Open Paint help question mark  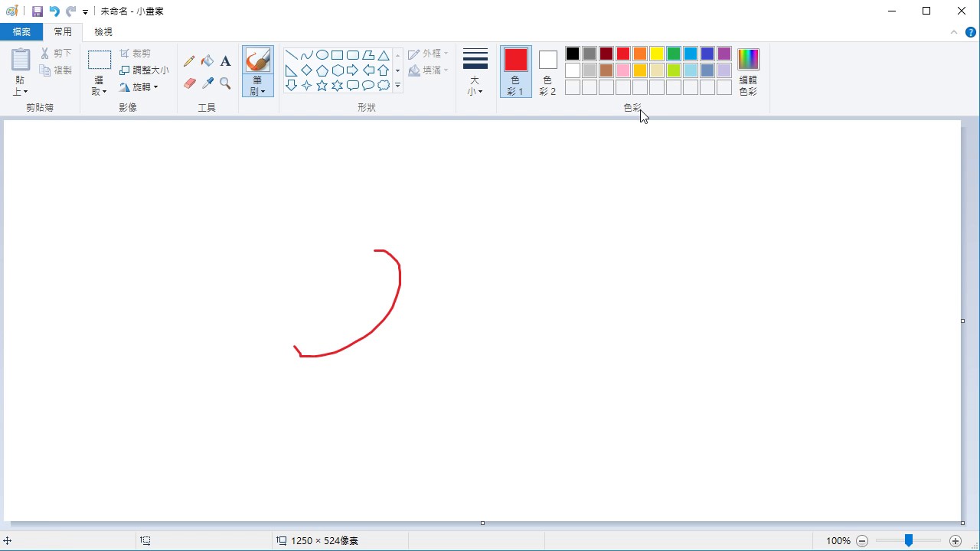(971, 32)
